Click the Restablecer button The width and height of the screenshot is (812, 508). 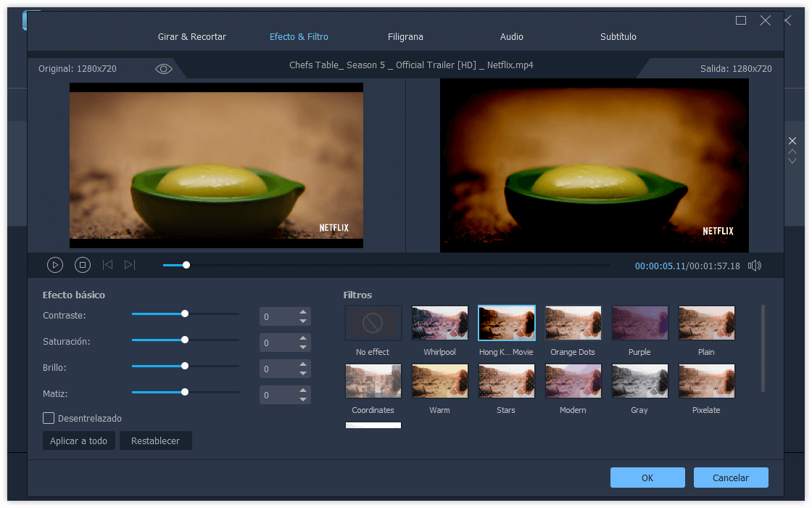coord(155,441)
